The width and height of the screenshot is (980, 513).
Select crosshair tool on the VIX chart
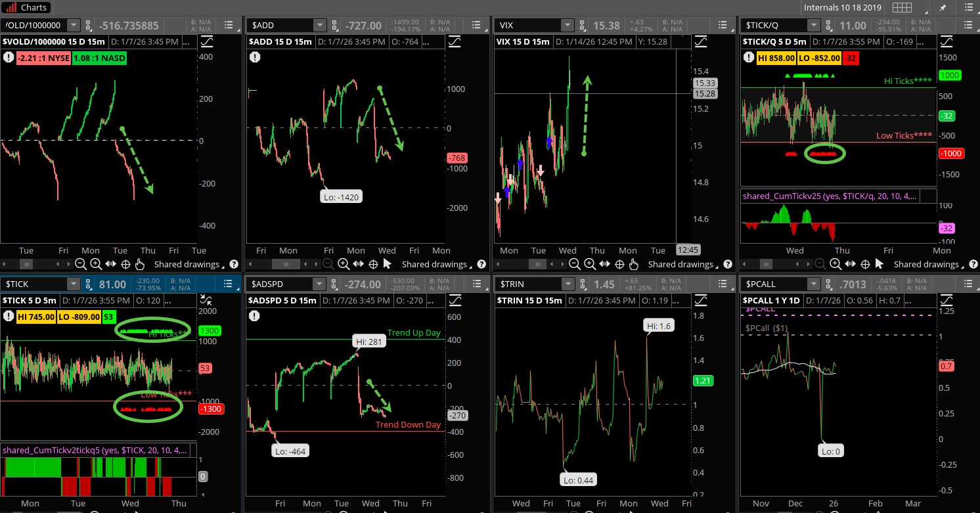pyautogui.click(x=619, y=264)
